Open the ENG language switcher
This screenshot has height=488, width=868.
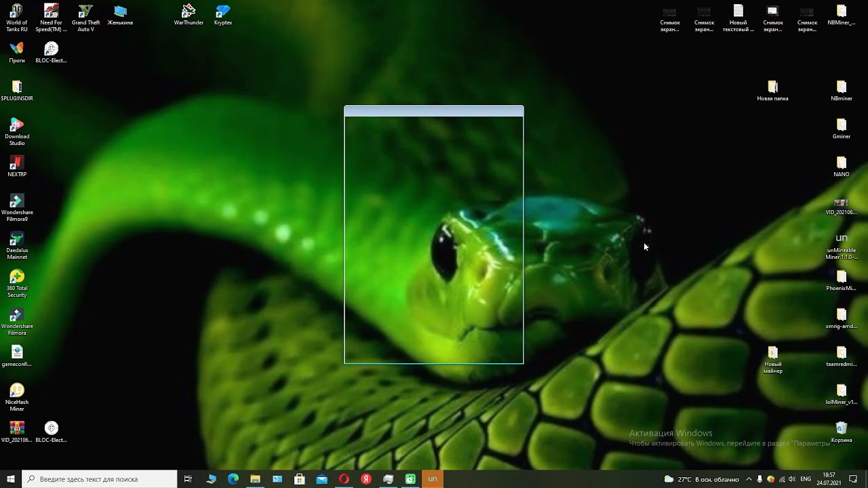point(806,479)
